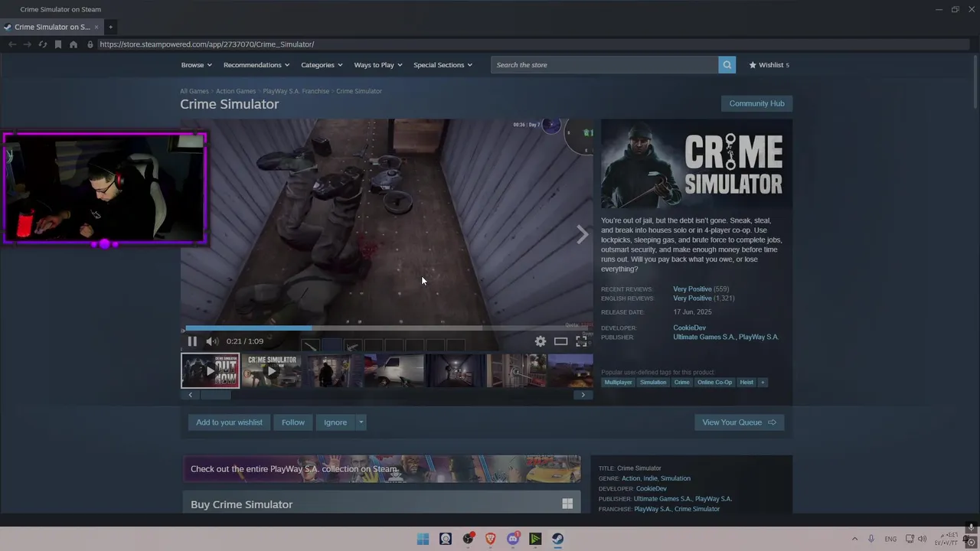Close the Crime Simulator tab

96,27
